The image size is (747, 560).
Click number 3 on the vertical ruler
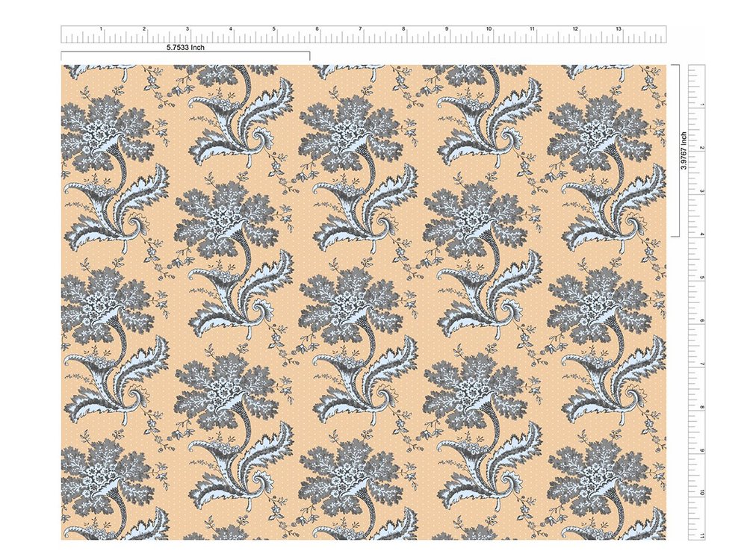point(703,190)
